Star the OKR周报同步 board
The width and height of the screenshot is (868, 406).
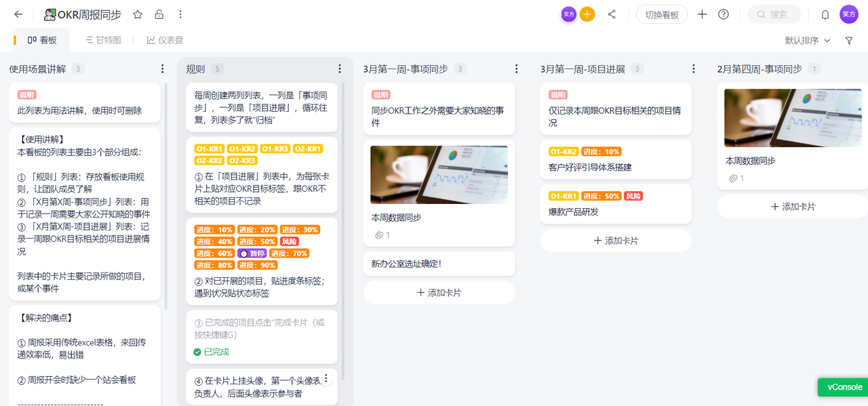[x=138, y=14]
